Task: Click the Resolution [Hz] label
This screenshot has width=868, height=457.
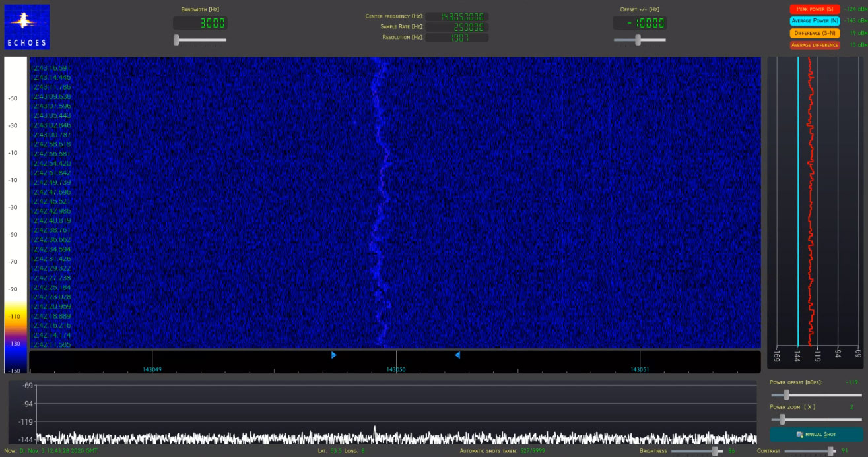Action: click(403, 37)
